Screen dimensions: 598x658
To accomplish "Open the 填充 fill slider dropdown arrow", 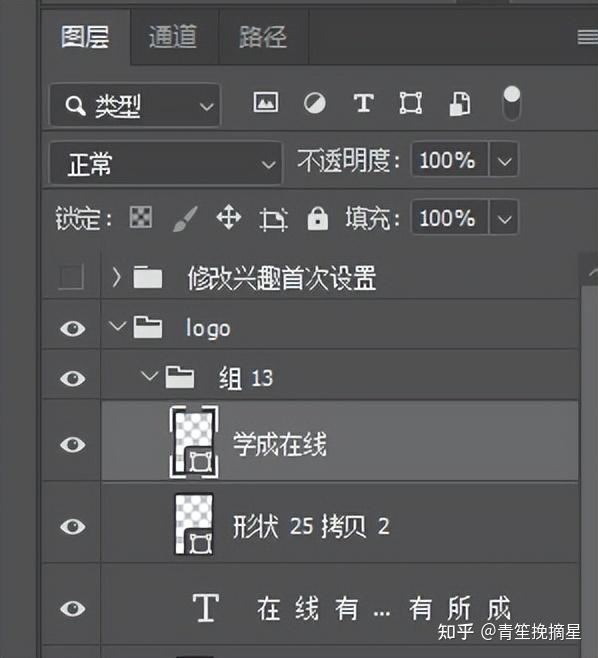I will [x=504, y=218].
